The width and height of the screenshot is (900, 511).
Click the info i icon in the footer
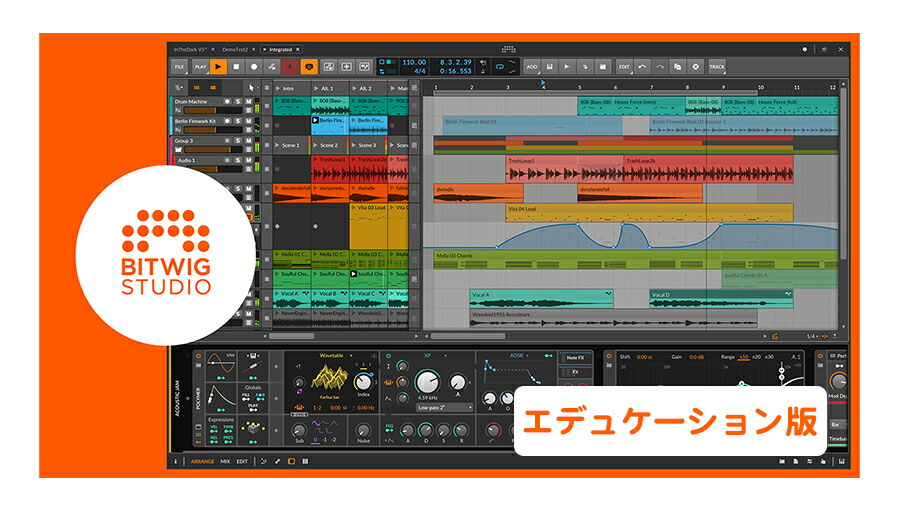pyautogui.click(x=176, y=461)
